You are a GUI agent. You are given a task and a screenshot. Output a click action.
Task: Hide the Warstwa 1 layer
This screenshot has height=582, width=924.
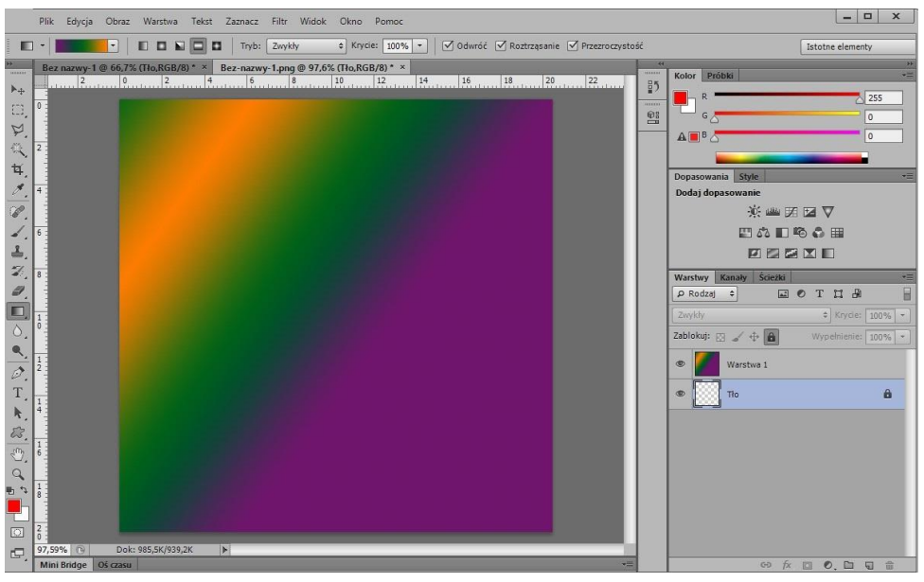680,363
